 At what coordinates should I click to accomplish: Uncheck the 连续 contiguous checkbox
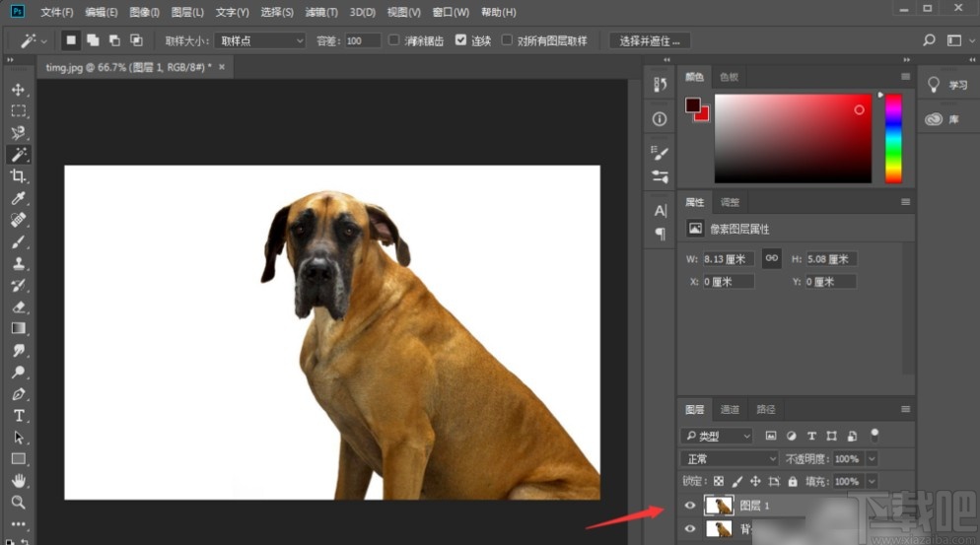(460, 40)
